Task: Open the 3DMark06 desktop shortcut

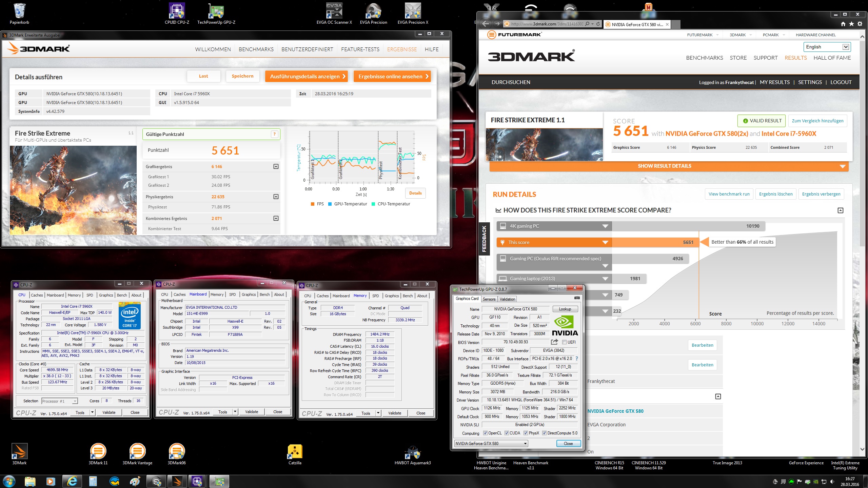Action: point(177,454)
